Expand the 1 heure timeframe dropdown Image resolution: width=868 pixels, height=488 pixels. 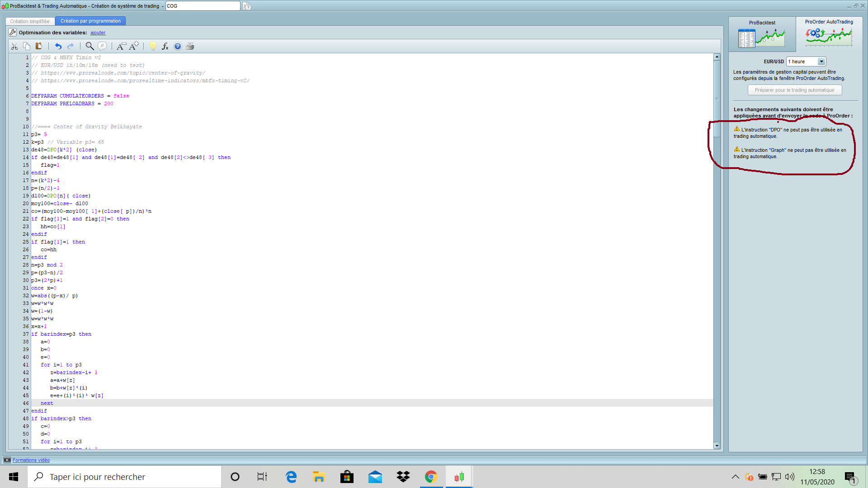coord(821,61)
